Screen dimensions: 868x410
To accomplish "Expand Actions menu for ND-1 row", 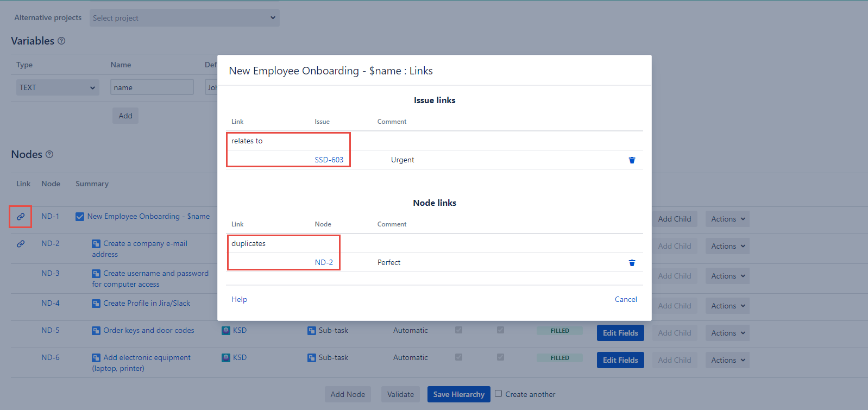I will 727,219.
